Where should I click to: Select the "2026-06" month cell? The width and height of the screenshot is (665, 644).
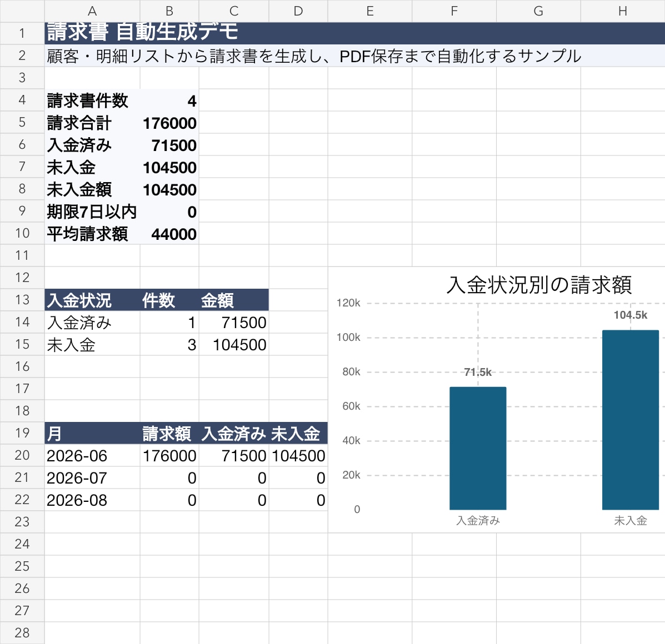[92, 455]
